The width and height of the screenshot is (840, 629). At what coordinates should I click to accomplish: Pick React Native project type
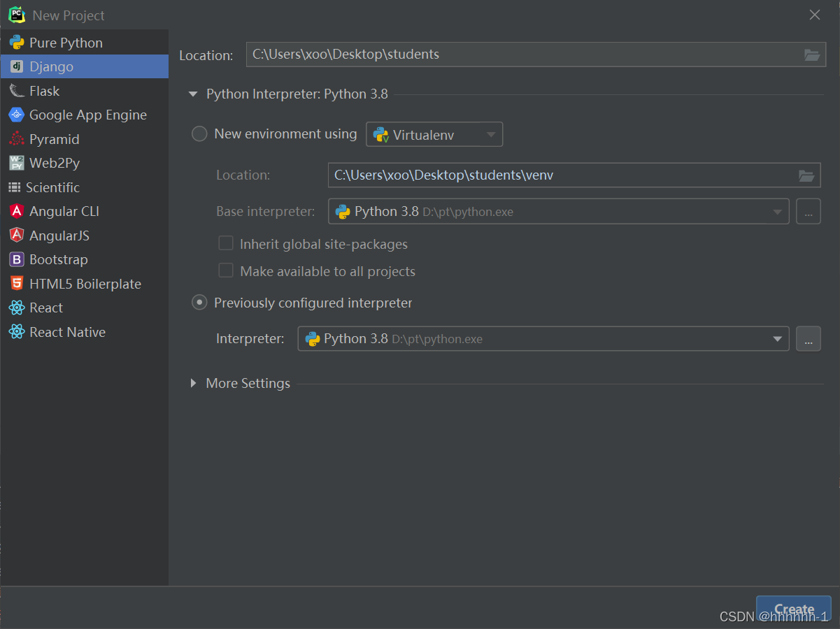point(84,332)
